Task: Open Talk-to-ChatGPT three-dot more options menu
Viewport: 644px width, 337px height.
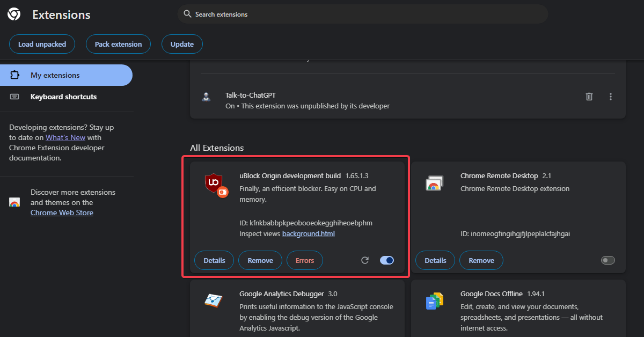Action: (610, 97)
